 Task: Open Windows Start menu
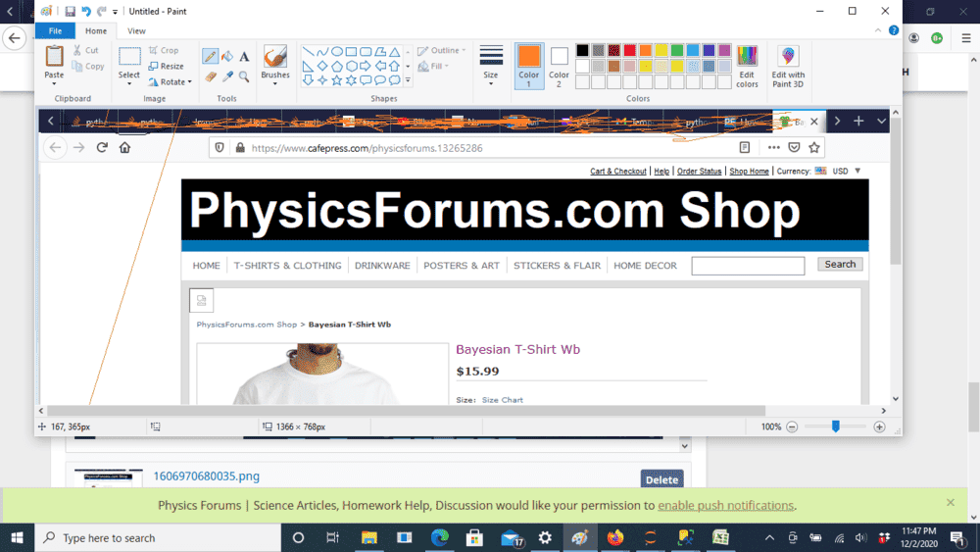pos(17,537)
